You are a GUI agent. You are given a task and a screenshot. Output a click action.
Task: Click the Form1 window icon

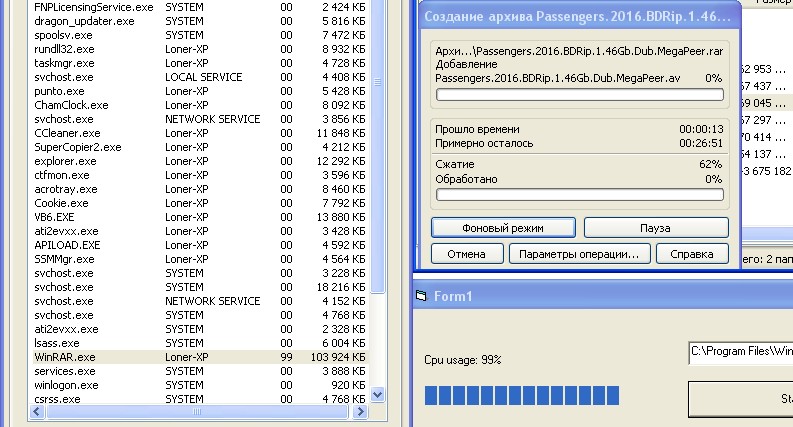tap(421, 296)
